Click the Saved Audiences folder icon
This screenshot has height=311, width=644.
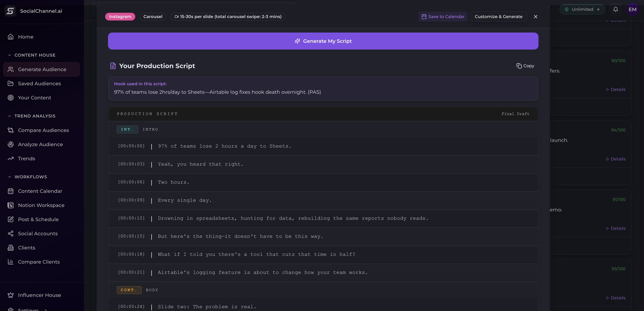click(x=10, y=83)
